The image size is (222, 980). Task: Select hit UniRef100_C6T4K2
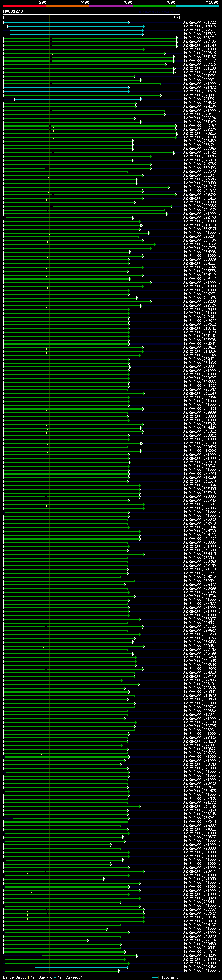tap(199, 153)
